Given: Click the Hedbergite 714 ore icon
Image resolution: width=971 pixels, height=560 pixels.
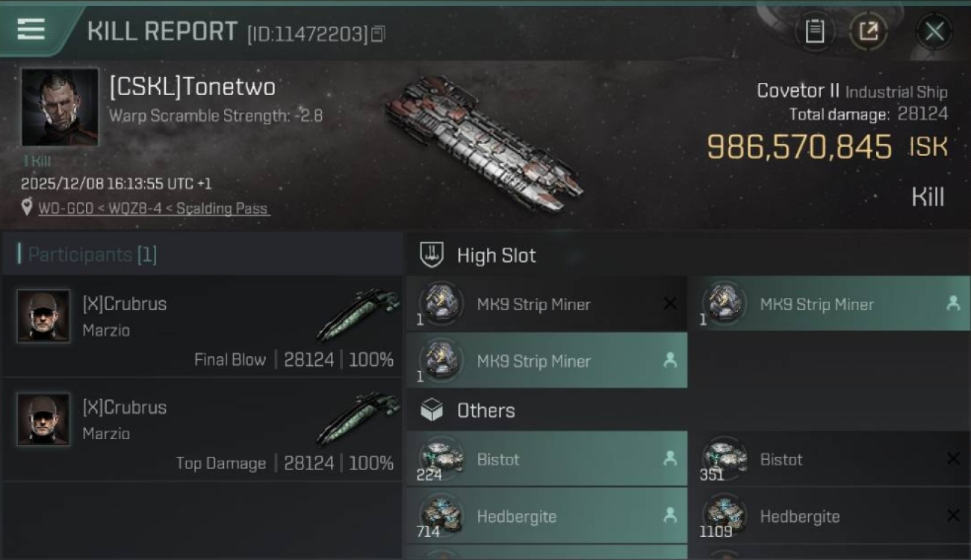Looking at the screenshot, I should 441,515.
